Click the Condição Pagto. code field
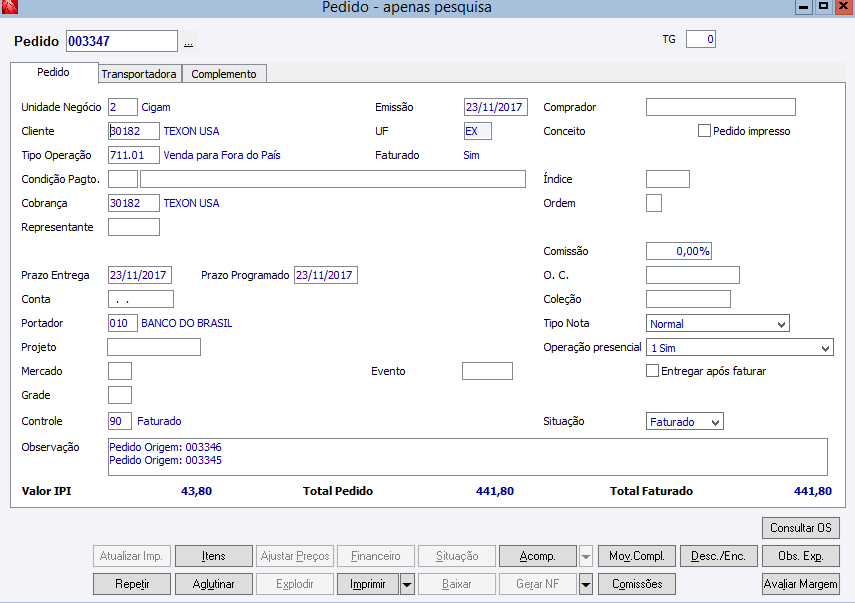The image size is (855, 603). [x=123, y=179]
